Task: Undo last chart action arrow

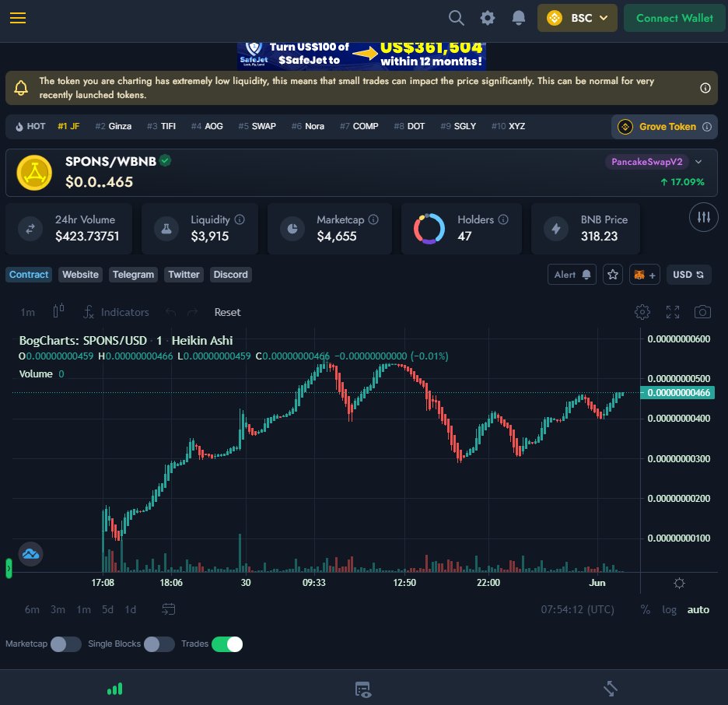Action: coord(170,312)
